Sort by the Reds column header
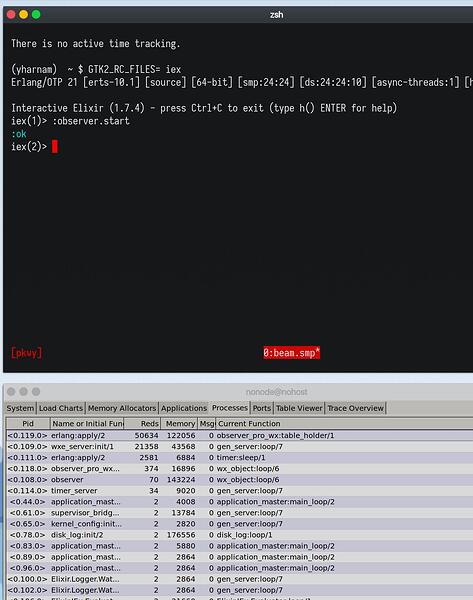 [142, 423]
